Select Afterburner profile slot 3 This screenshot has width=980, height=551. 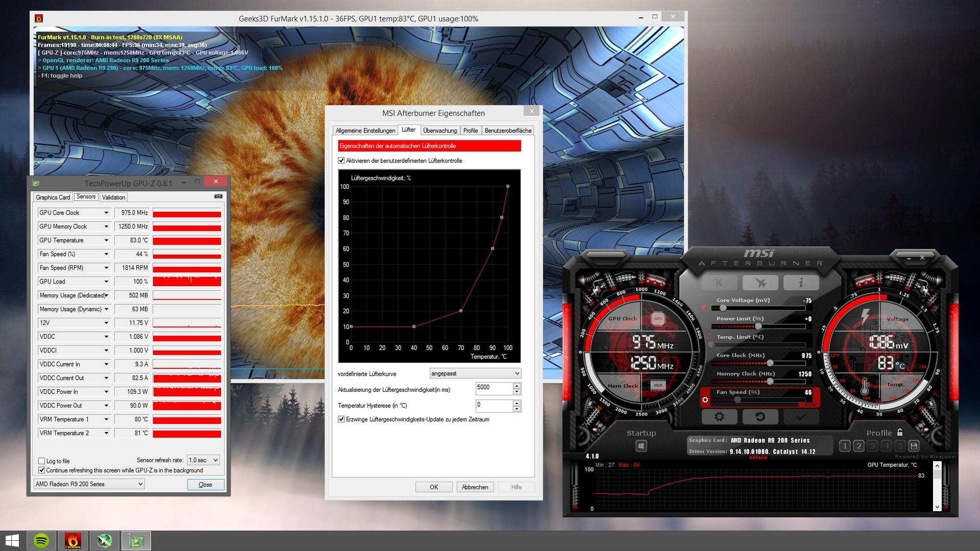click(x=872, y=446)
